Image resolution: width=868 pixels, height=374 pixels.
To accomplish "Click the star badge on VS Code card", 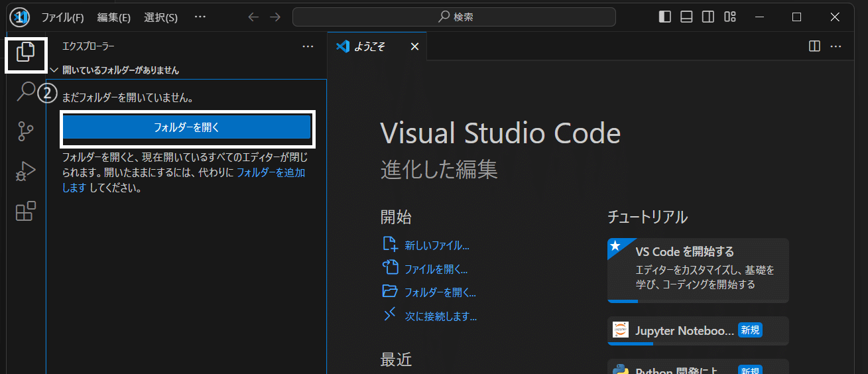I will click(x=615, y=246).
